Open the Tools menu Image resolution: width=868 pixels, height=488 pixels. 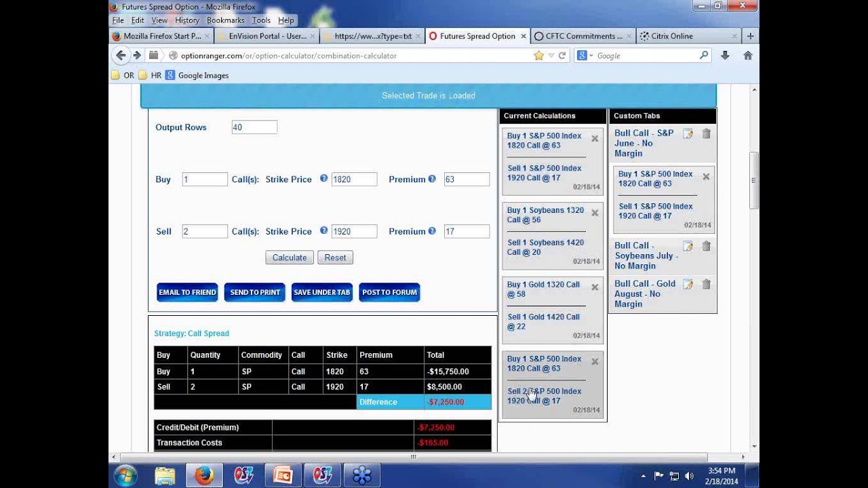pyautogui.click(x=261, y=20)
